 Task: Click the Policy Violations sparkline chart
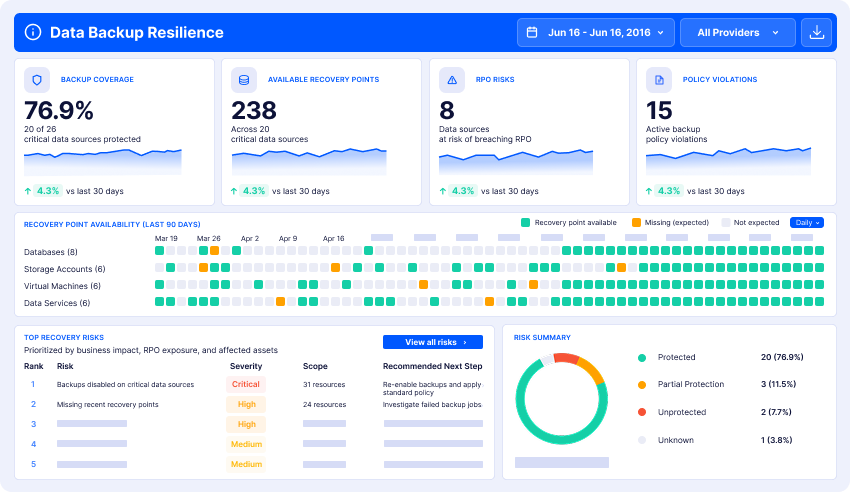[x=728, y=161]
